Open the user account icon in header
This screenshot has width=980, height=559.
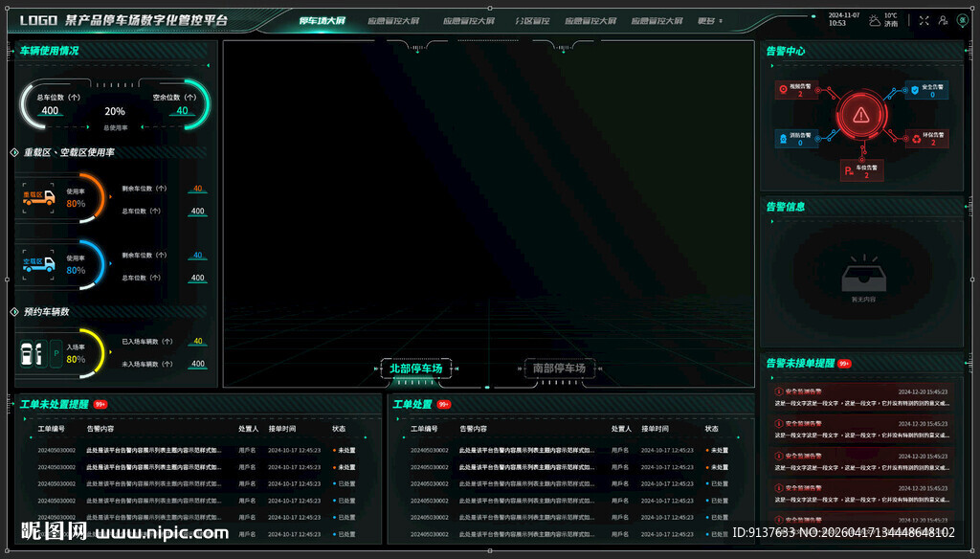(x=943, y=20)
